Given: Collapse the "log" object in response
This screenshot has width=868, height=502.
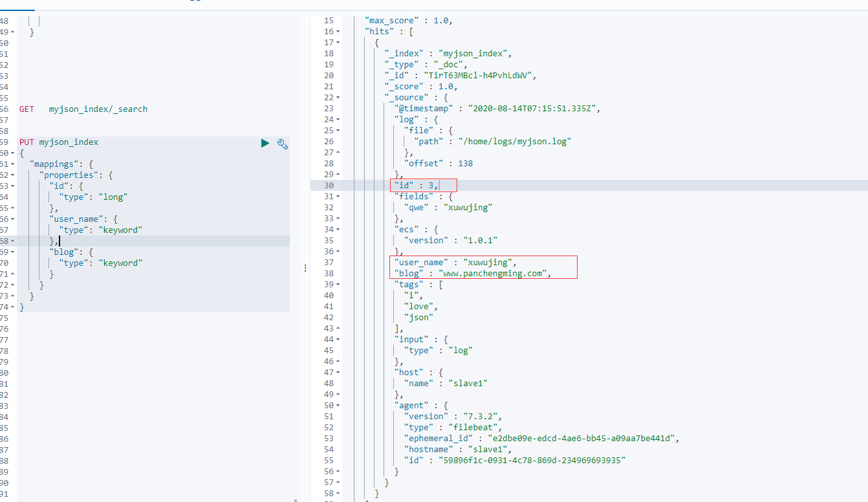Looking at the screenshot, I should 339,120.
